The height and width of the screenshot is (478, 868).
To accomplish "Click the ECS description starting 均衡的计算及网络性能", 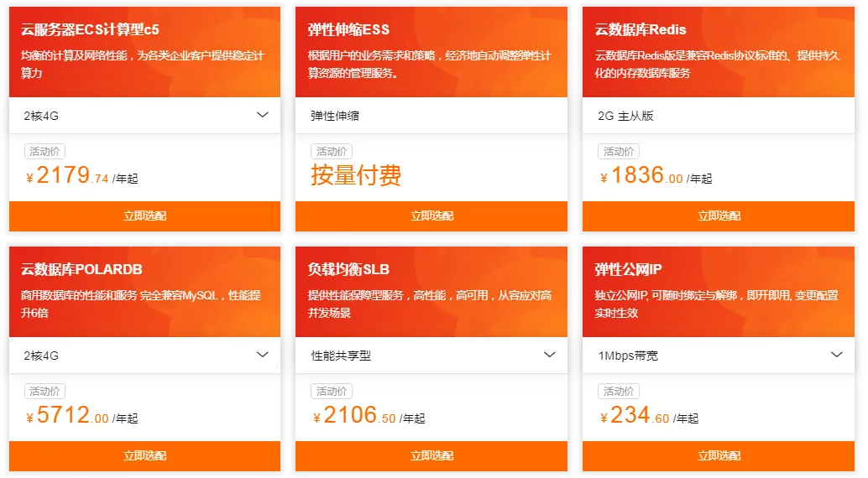I will (x=143, y=65).
